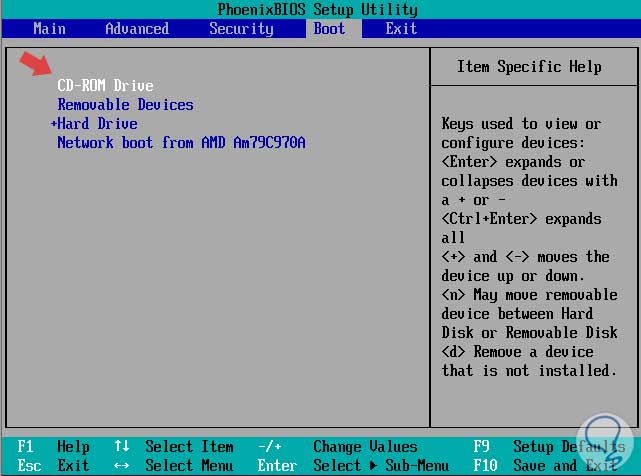Click help line '<Ctrl+Enter> expands'

(x=521, y=219)
